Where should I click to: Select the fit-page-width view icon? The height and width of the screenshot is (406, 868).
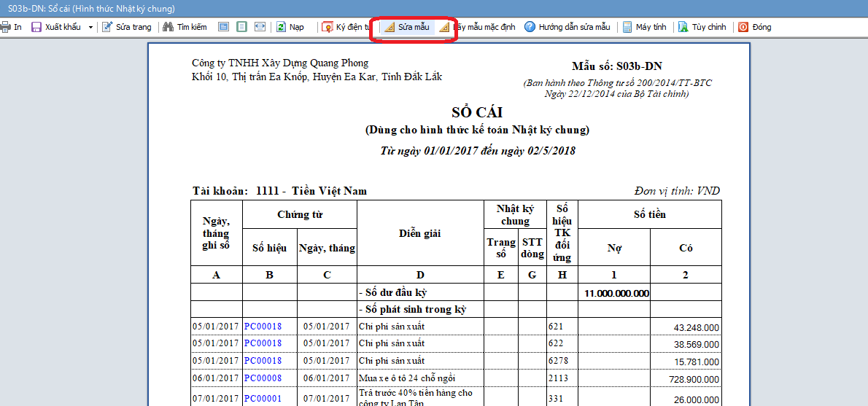(260, 26)
